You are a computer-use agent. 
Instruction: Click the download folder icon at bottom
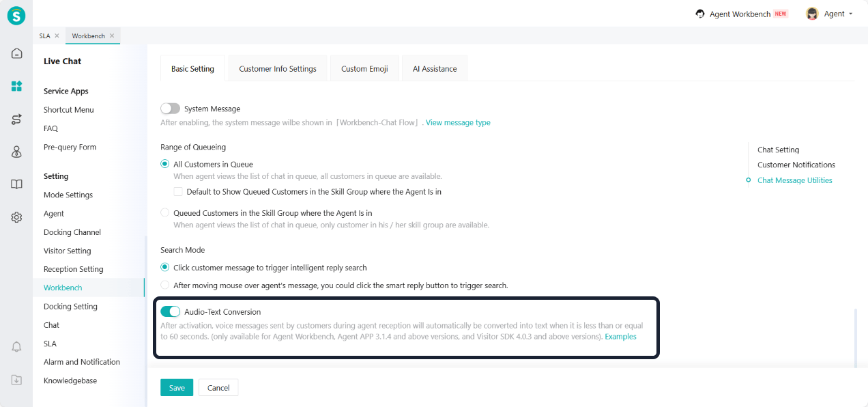[x=16, y=380]
